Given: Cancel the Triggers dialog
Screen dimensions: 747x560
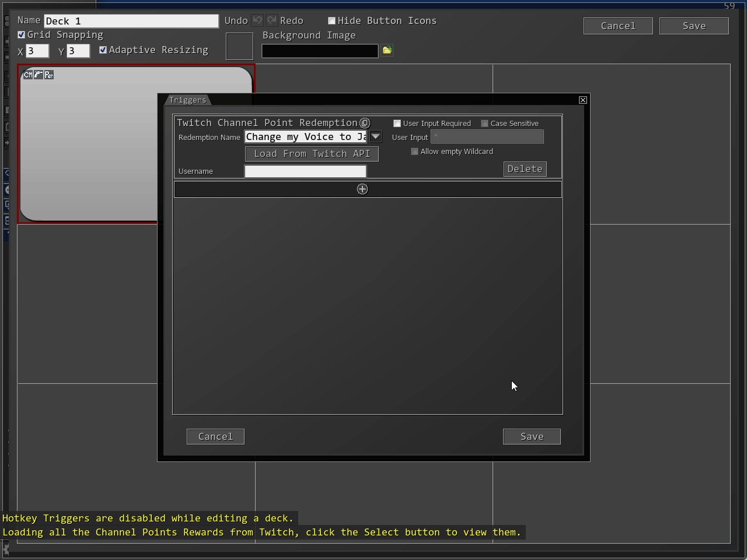Looking at the screenshot, I should pos(215,436).
